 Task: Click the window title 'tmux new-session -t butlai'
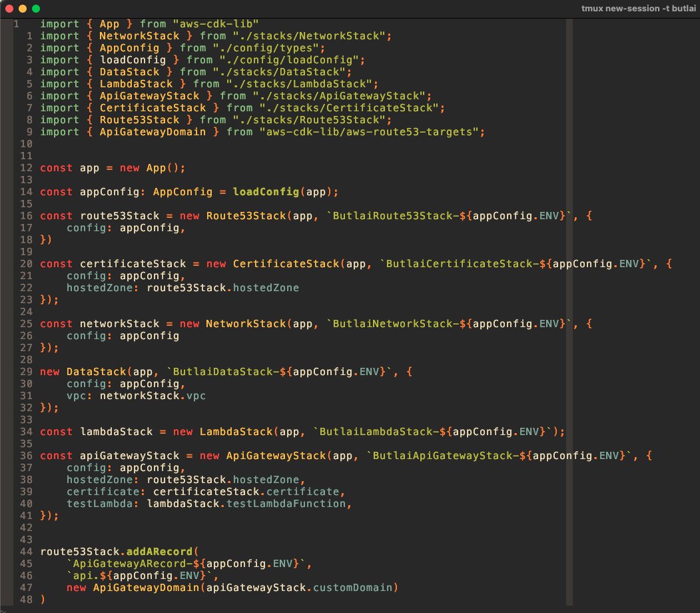(639, 9)
